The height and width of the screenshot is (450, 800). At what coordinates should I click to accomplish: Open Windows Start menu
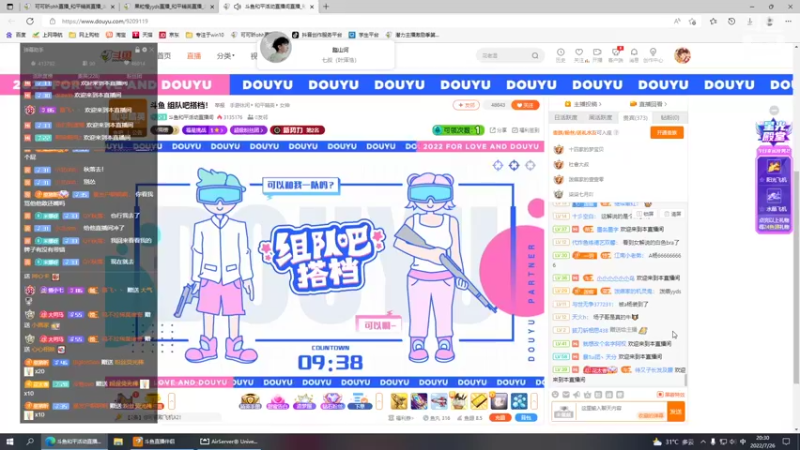9,442
